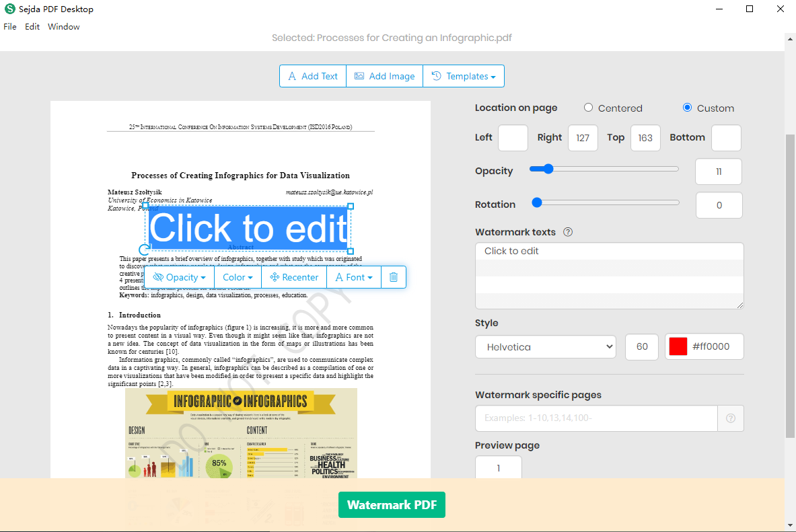Click the Recenter button
Viewport: 796px width, 532px height.
[294, 277]
